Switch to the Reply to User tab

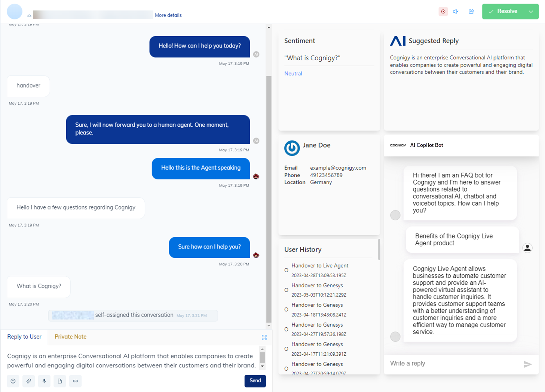pos(24,337)
